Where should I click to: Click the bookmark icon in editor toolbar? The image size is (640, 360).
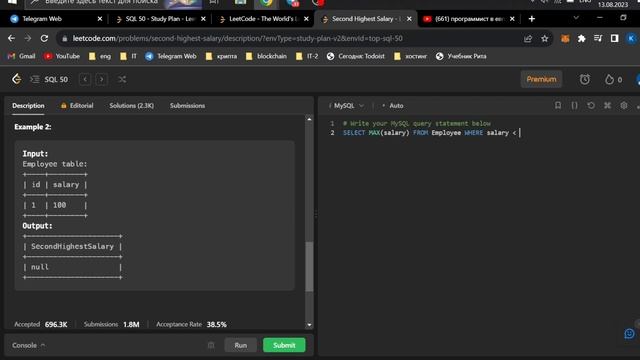tap(558, 105)
